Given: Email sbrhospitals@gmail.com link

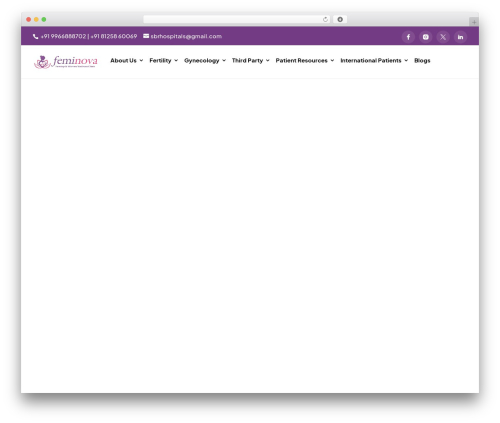Looking at the screenshot, I should 186,36.
